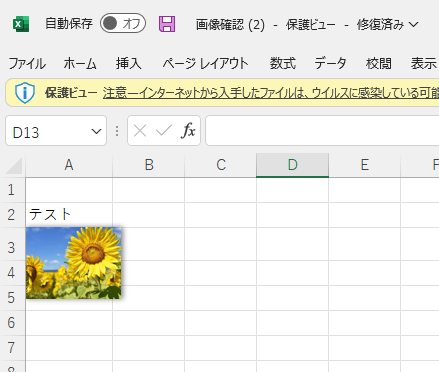Click the formula bar cancel X icon
The width and height of the screenshot is (439, 372).
click(x=140, y=131)
